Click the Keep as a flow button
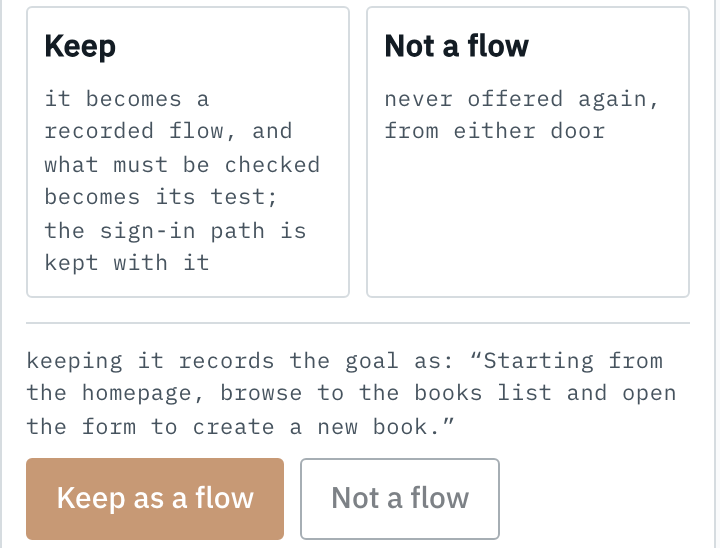Viewport: 720px width, 548px height. coord(155,498)
